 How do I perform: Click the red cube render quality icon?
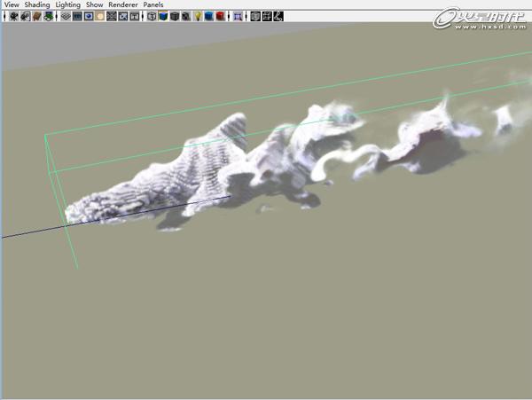pos(219,16)
